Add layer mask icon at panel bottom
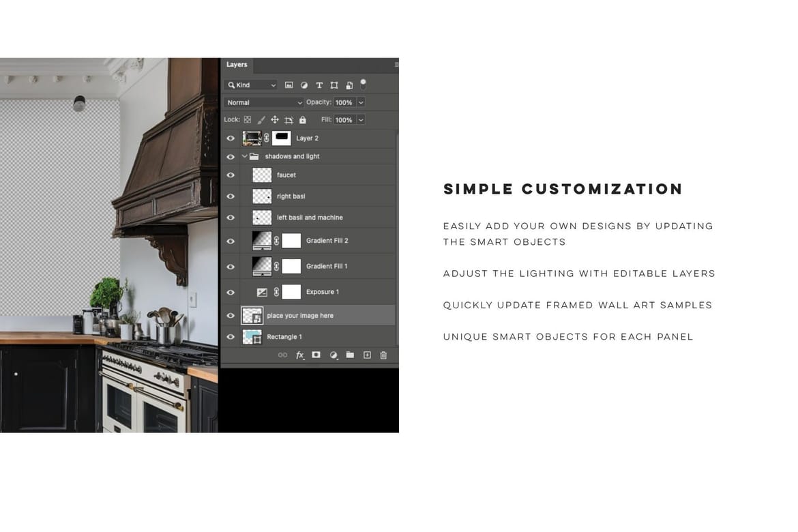The width and height of the screenshot is (798, 532). pos(316,355)
